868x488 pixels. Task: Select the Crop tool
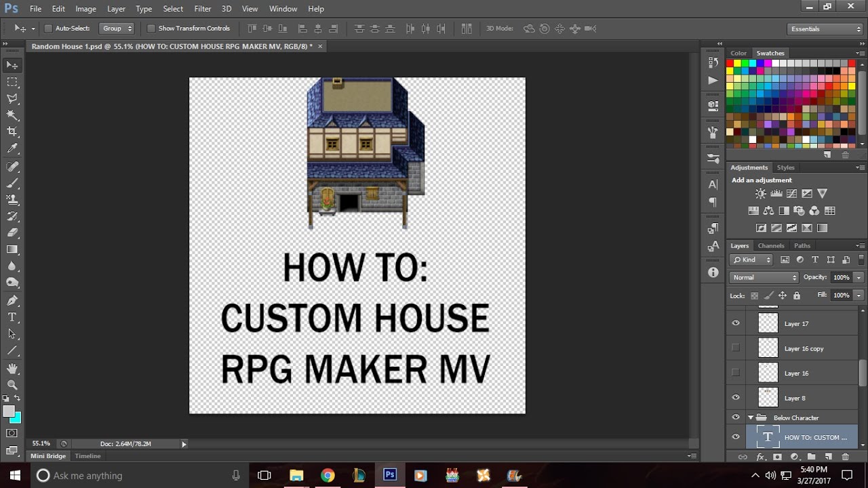click(x=12, y=132)
